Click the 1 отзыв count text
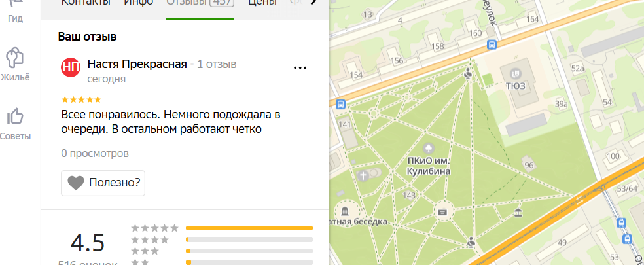The image size is (644, 265). tap(217, 65)
